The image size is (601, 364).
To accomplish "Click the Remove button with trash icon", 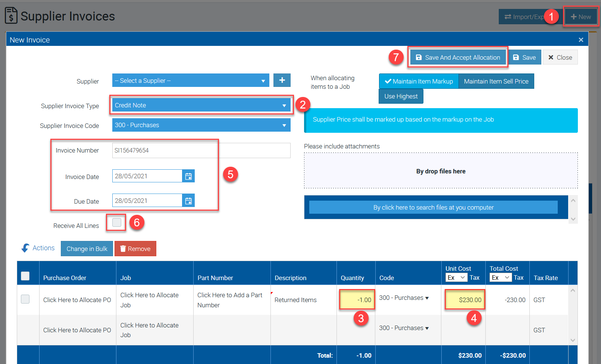I will [x=135, y=249].
